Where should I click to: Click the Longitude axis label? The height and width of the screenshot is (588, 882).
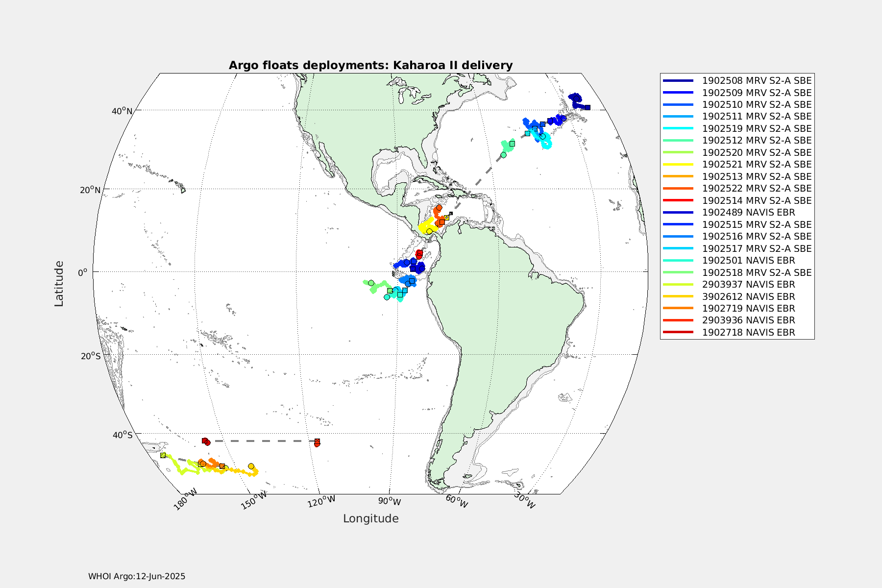[371, 518]
